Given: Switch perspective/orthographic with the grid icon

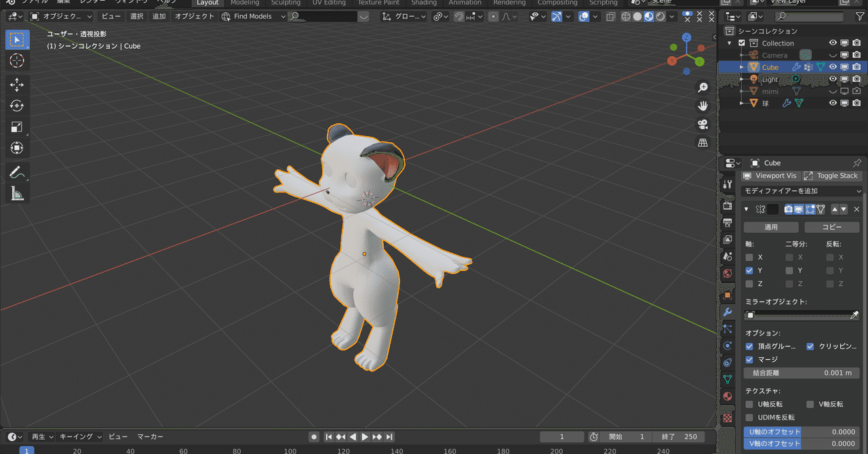Looking at the screenshot, I should 703,142.
